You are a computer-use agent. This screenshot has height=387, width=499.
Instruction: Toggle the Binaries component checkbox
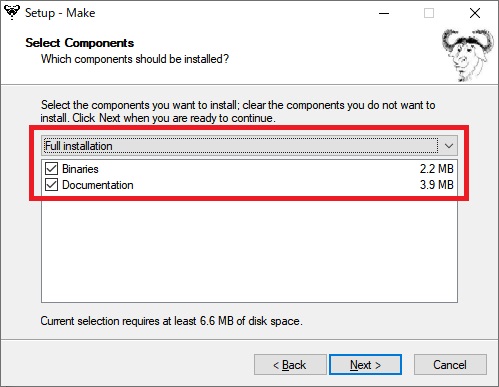pyautogui.click(x=51, y=169)
